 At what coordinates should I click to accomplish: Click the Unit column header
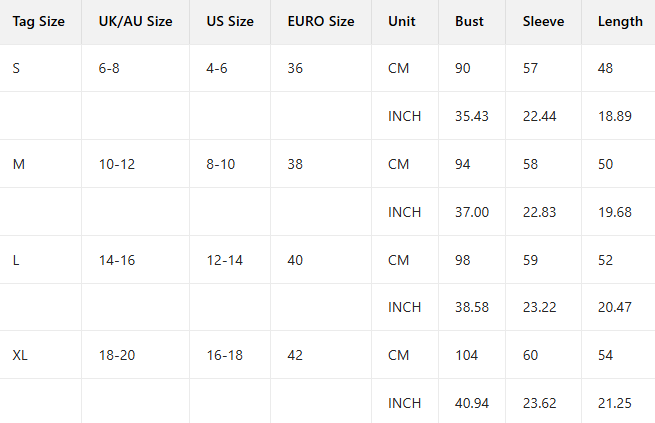tap(402, 21)
